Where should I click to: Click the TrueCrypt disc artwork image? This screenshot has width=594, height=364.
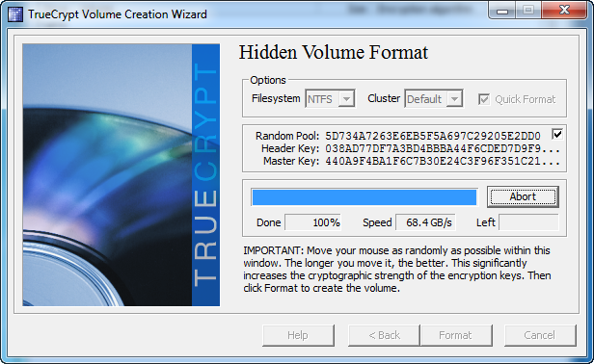tap(121, 175)
